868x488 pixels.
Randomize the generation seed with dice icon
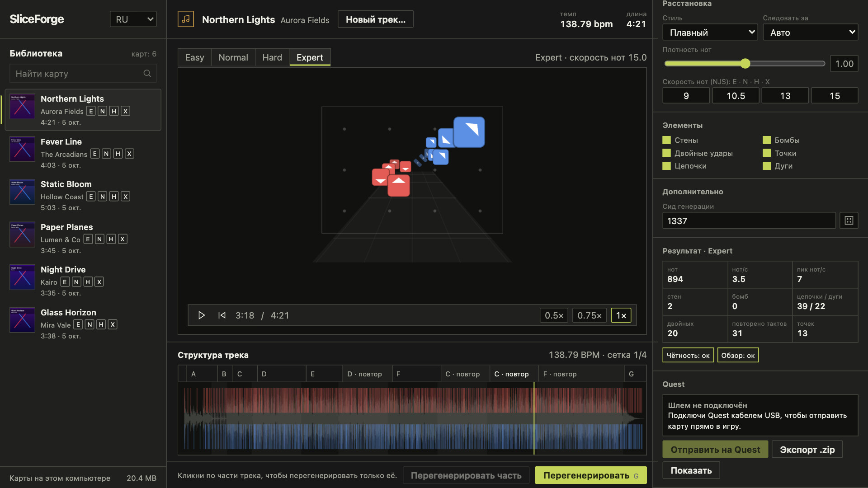point(849,221)
